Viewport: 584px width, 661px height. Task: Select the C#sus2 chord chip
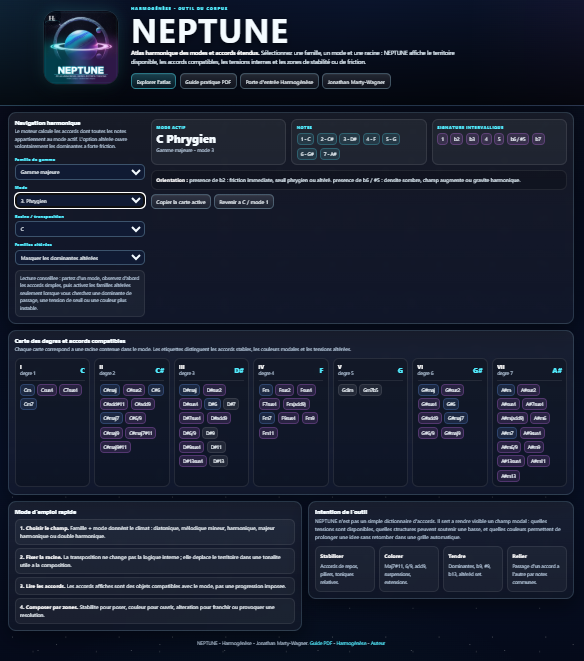pyautogui.click(x=134, y=390)
